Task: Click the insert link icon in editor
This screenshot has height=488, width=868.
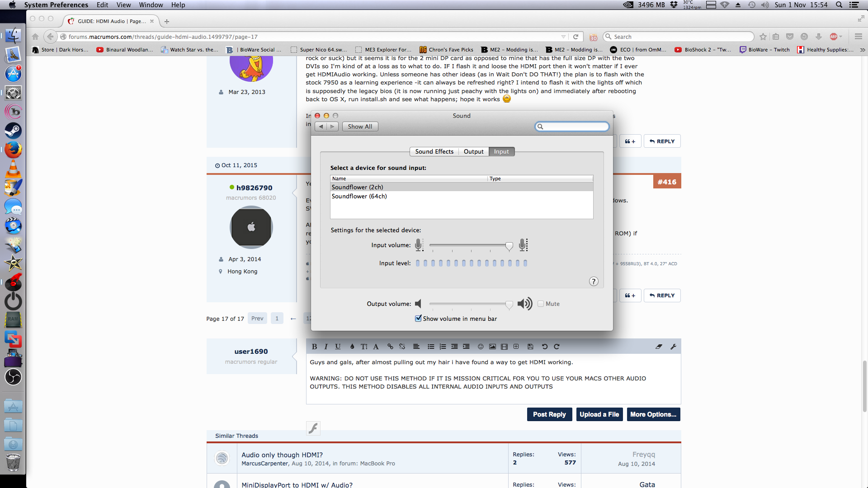Action: pos(390,347)
